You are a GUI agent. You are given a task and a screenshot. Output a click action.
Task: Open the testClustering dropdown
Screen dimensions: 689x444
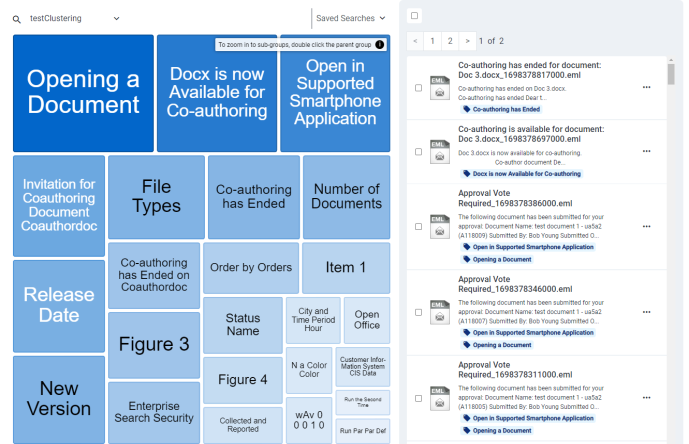pos(116,18)
